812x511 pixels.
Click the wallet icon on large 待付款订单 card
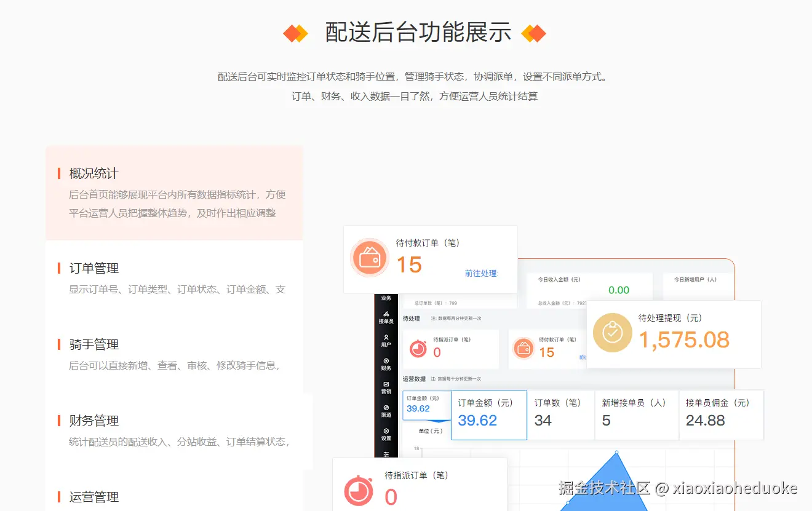click(x=370, y=258)
